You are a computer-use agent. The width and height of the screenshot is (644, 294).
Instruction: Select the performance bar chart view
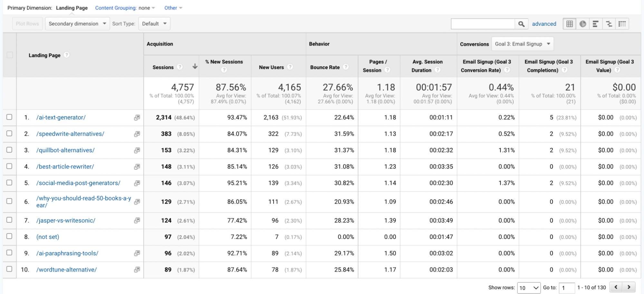click(595, 23)
